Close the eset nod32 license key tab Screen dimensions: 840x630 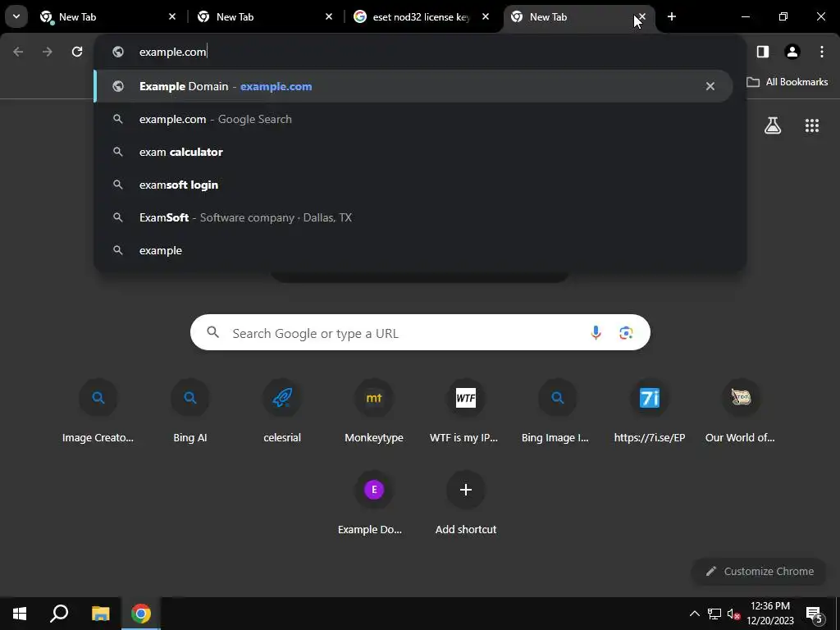click(x=486, y=16)
